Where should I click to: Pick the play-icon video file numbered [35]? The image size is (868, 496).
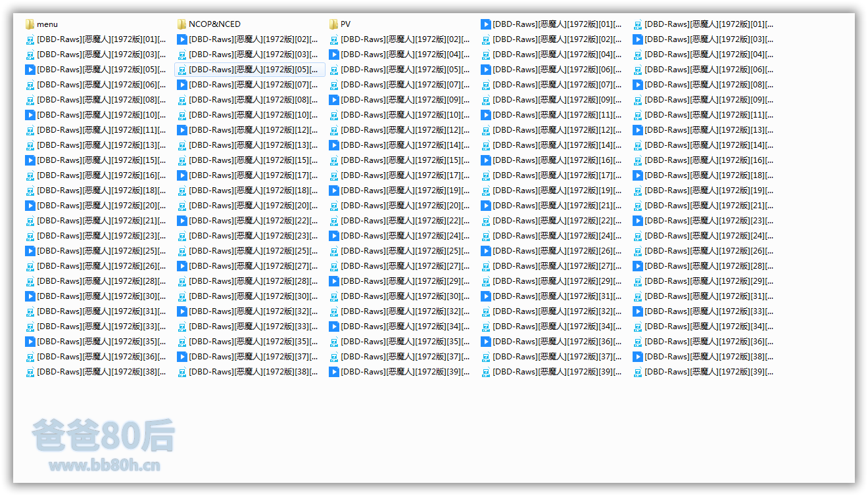pos(96,342)
